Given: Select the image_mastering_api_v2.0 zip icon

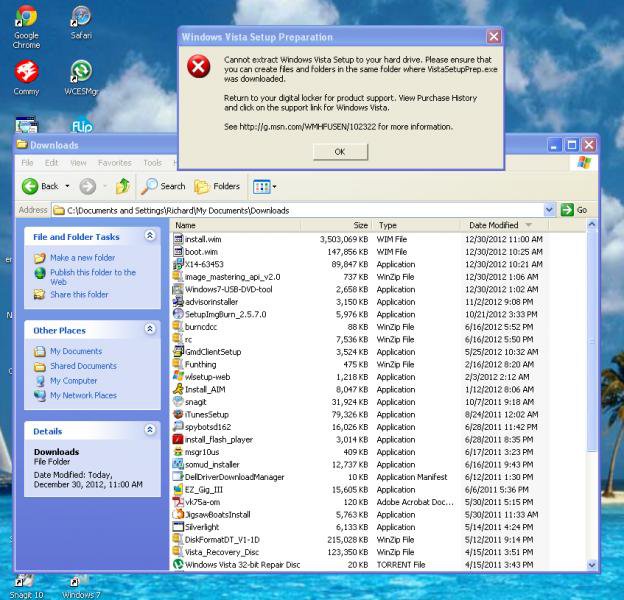Looking at the screenshot, I should click(x=178, y=277).
